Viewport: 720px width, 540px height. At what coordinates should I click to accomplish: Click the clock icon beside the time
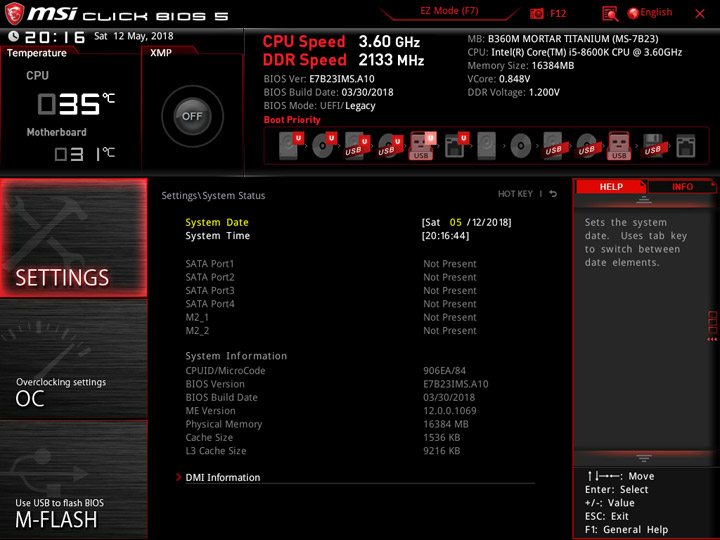[x=14, y=36]
